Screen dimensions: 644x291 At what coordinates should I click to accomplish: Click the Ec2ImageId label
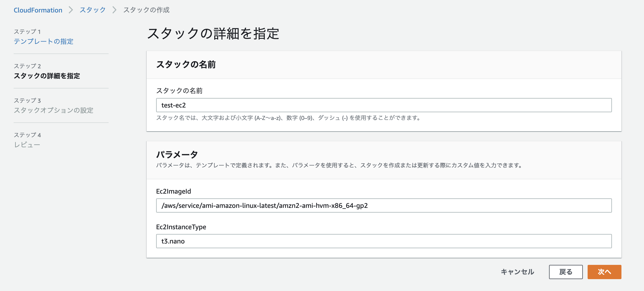point(174,191)
